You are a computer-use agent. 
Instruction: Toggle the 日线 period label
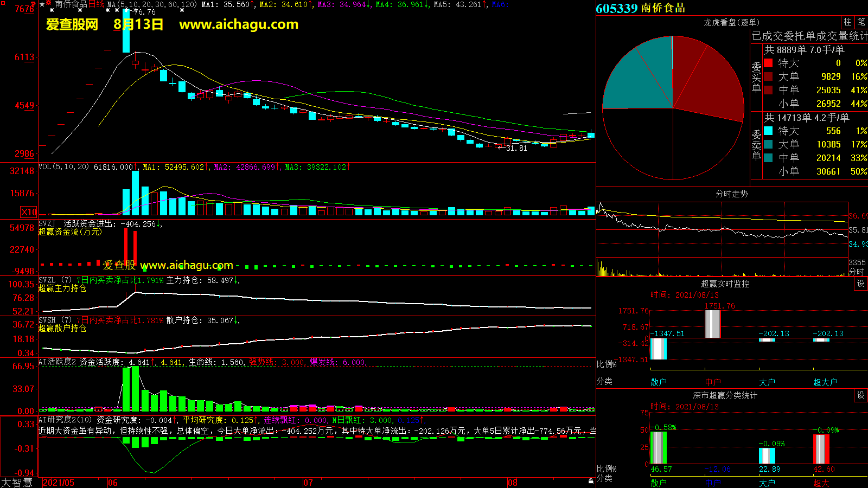pyautogui.click(x=96, y=4)
